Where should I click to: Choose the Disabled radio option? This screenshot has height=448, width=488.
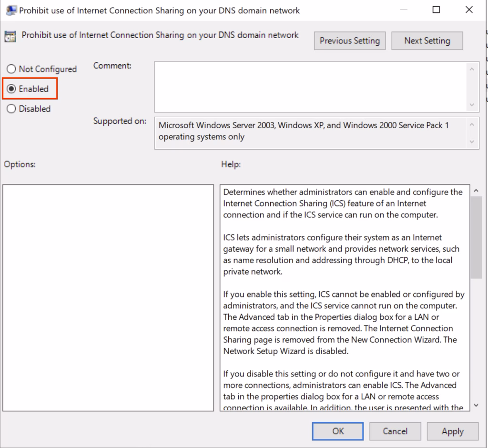click(11, 109)
